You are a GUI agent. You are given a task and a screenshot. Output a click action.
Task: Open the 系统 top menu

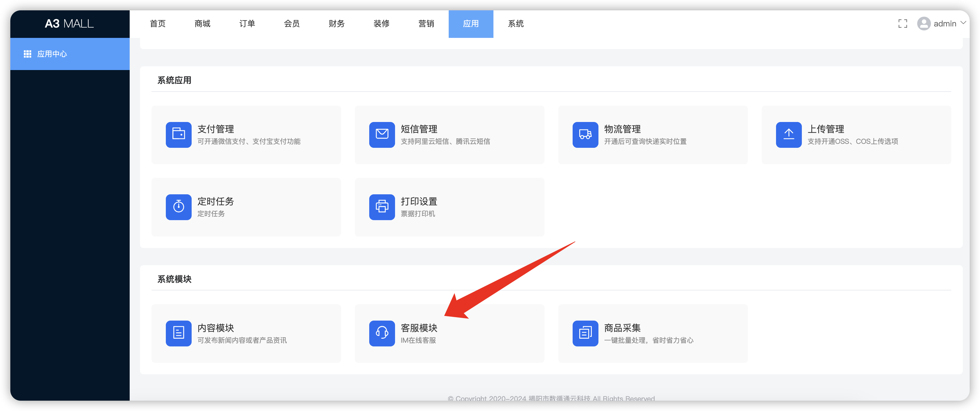coord(516,24)
